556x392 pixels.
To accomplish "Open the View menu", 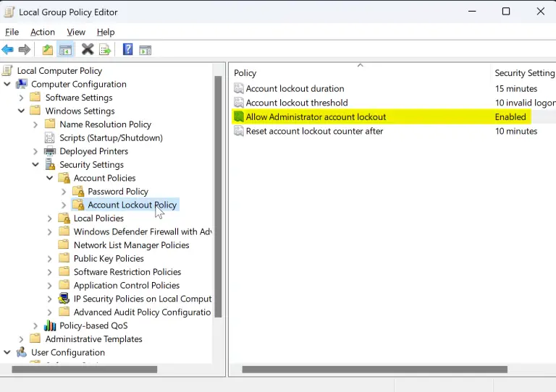I will [76, 33].
